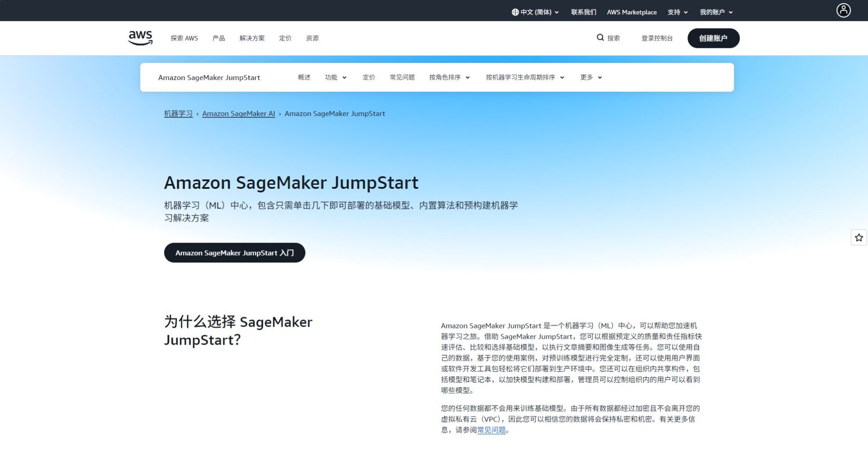The width and height of the screenshot is (868, 473).
Task: Expand the 功能 dropdown in sub-navigation
Action: [x=335, y=77]
